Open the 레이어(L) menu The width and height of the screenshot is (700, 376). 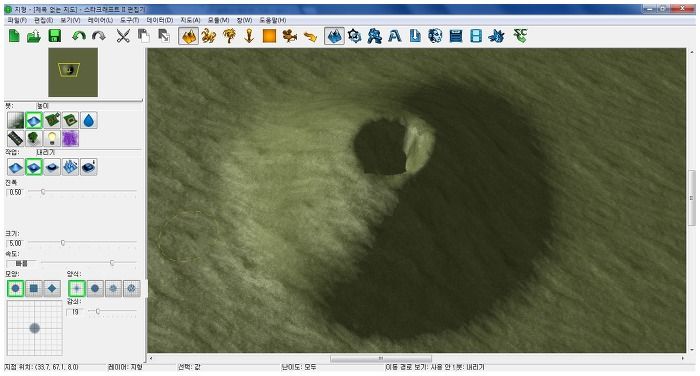coord(100,20)
